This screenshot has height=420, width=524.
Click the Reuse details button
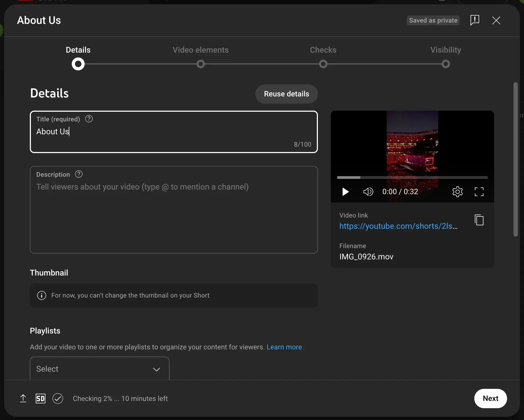286,94
